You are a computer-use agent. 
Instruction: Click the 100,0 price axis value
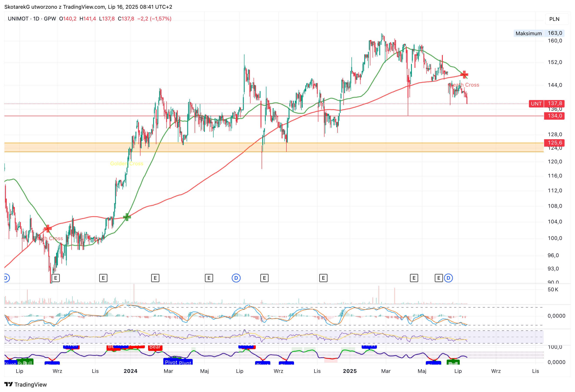pyautogui.click(x=555, y=238)
